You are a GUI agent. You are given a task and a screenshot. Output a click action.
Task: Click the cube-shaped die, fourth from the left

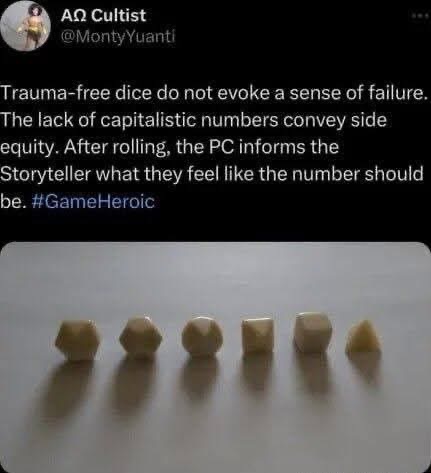(x=257, y=336)
